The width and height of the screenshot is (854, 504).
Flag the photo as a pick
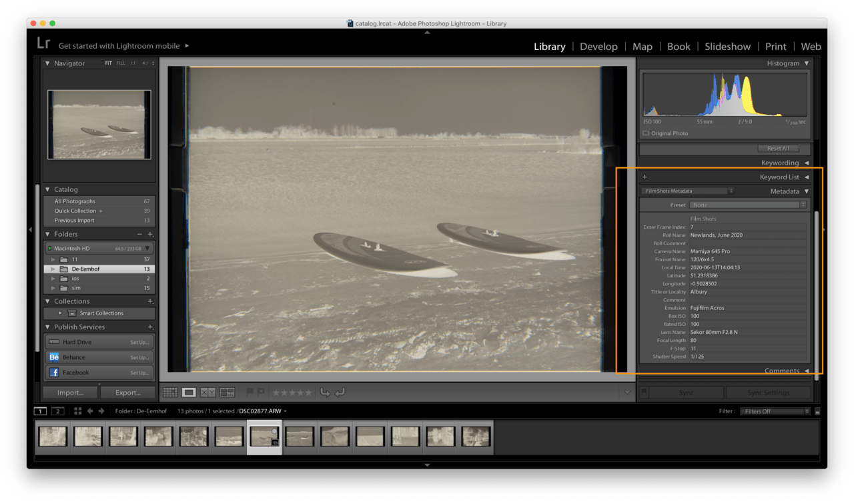250,392
